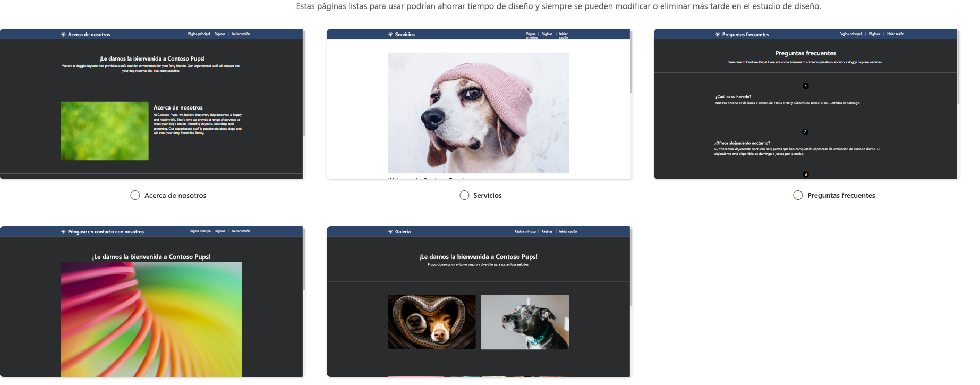This screenshot has width=980, height=385.
Task: Open the Preguntas frecuentes page preview
Action: pos(806,104)
